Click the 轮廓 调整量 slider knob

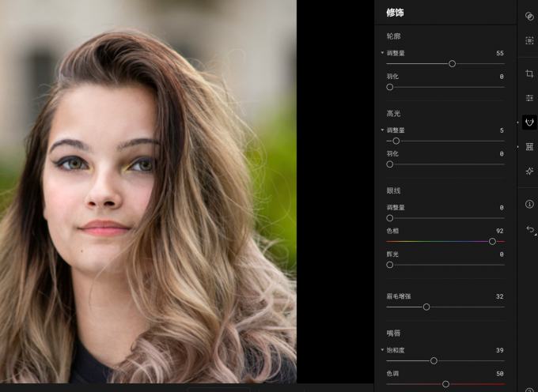coord(452,64)
